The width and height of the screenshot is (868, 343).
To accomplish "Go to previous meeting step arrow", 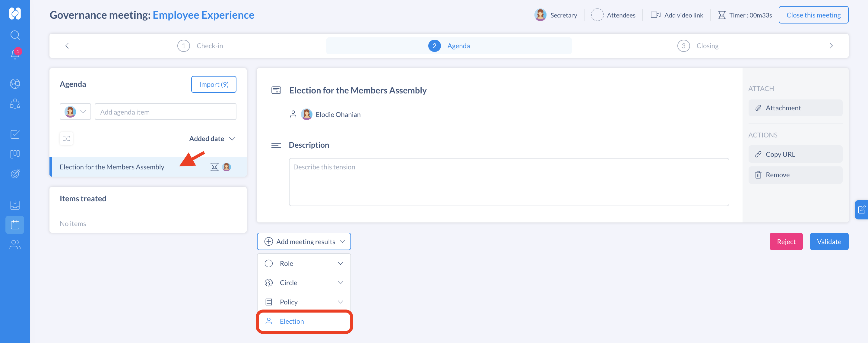I will click(x=67, y=46).
